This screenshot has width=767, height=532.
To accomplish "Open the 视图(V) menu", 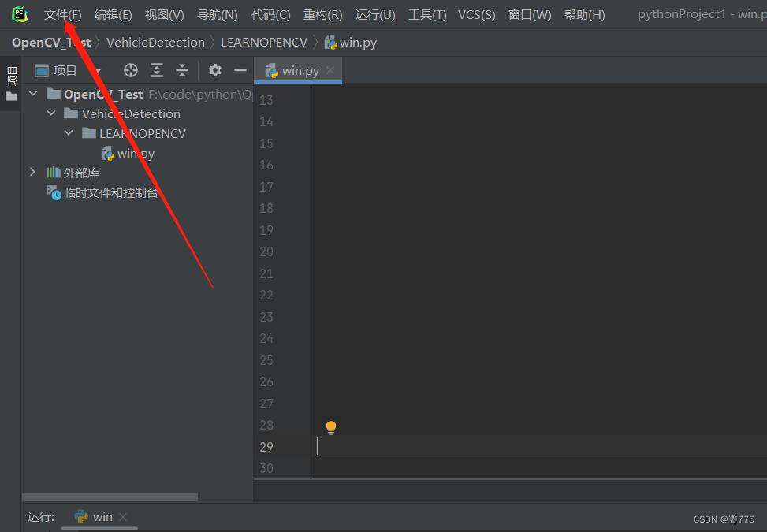I will point(164,15).
